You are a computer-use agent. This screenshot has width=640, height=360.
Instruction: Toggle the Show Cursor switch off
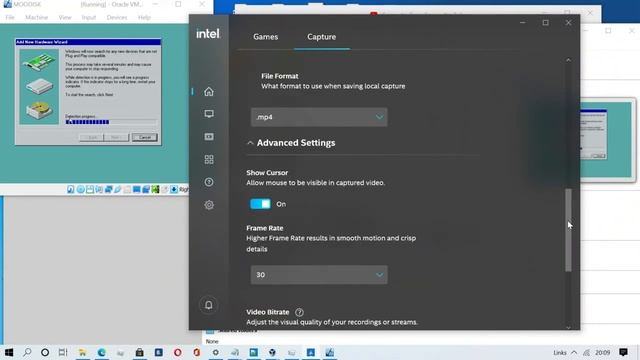click(x=260, y=204)
